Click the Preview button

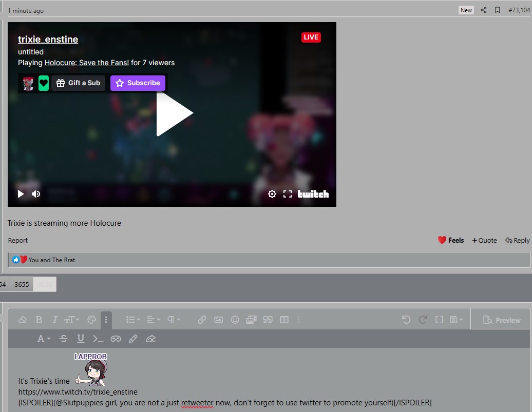click(501, 320)
